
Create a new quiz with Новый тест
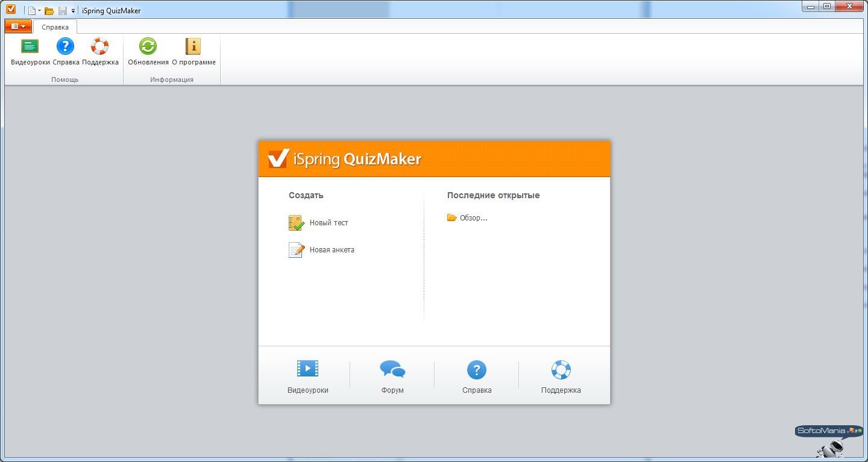[318, 223]
